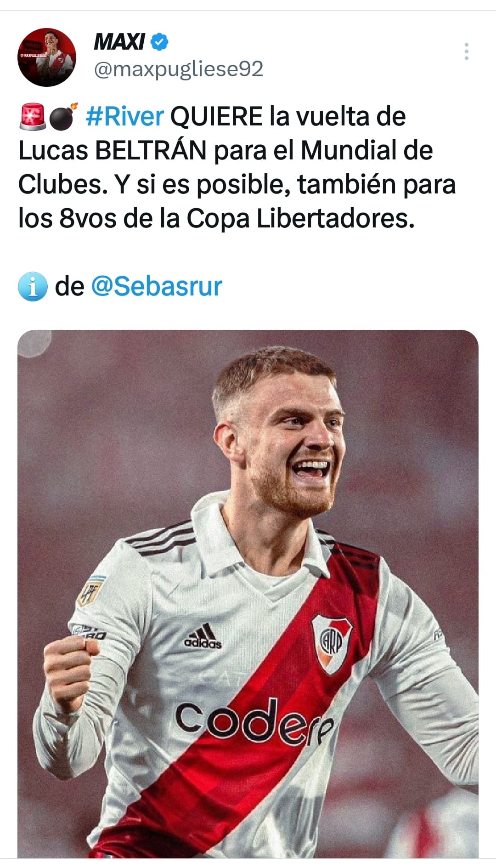496x868 pixels.
Task: Open the #River hashtag
Action: click(124, 116)
